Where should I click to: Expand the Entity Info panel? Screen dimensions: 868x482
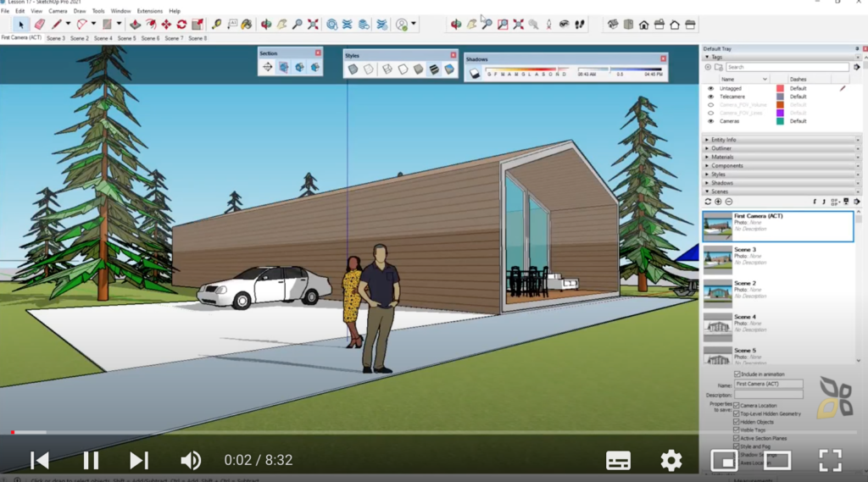coord(782,140)
